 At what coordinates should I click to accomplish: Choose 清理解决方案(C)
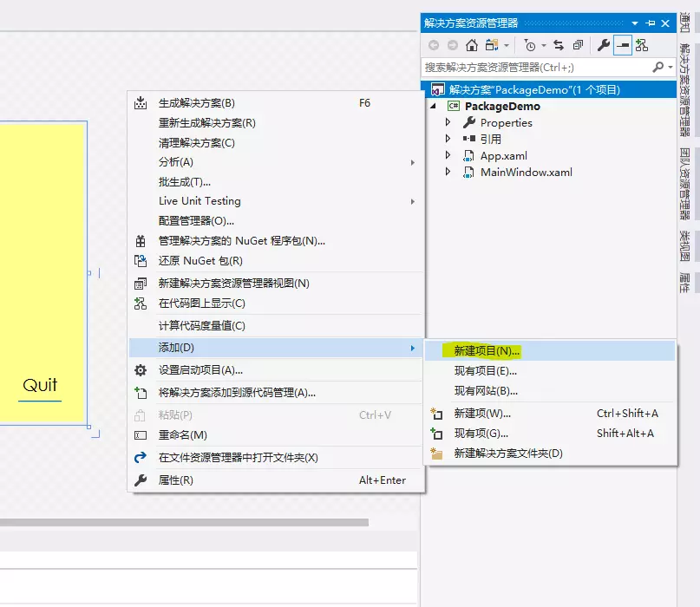coord(276,143)
